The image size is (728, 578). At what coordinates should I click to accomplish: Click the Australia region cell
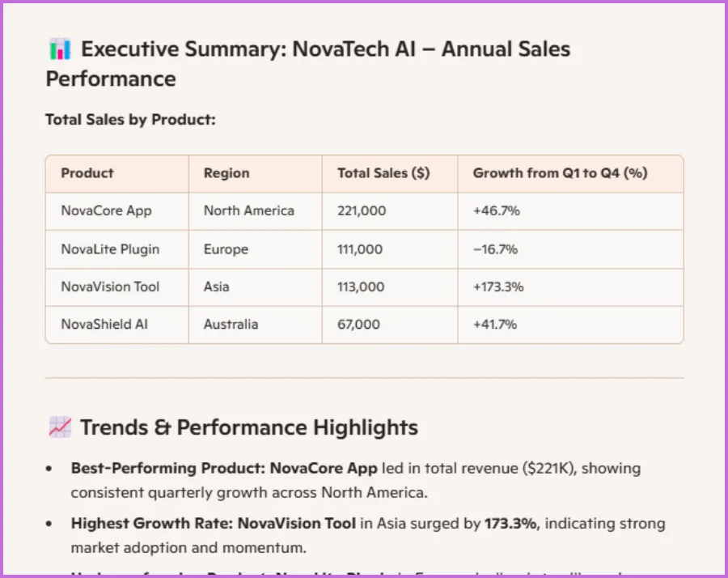[x=231, y=325]
